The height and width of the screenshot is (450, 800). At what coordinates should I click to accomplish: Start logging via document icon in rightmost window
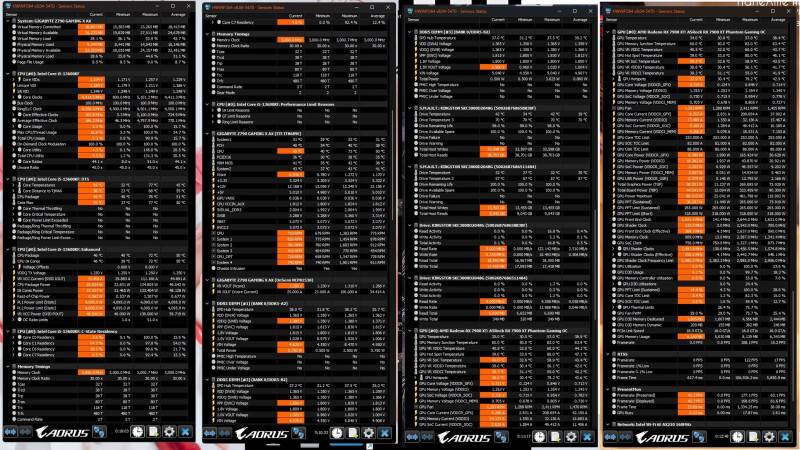point(753,437)
